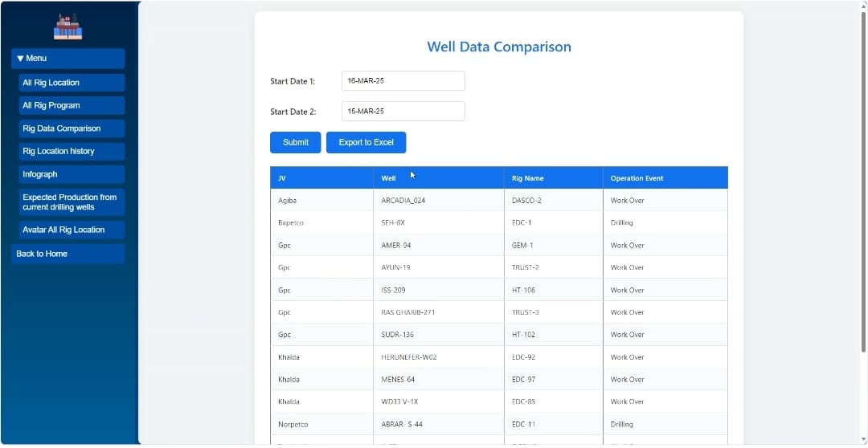Select the WD33 V-1X well cell

click(439, 401)
